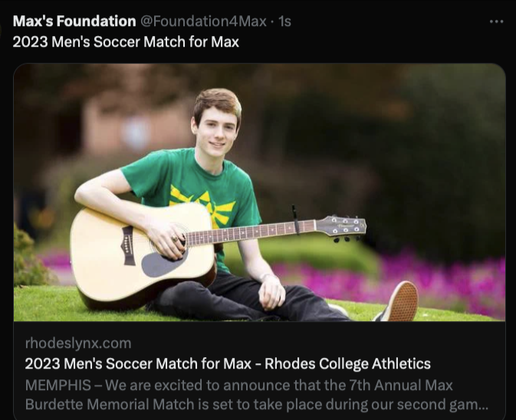The image size is (516, 420).
Task: Click the 1s timestamp of the tweet
Action: pyautogui.click(x=284, y=21)
